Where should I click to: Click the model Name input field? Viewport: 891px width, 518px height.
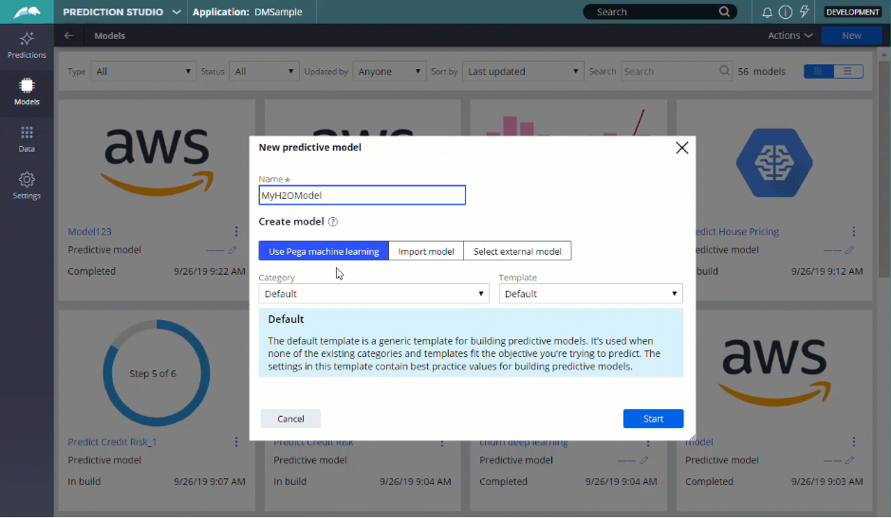pyautogui.click(x=362, y=196)
